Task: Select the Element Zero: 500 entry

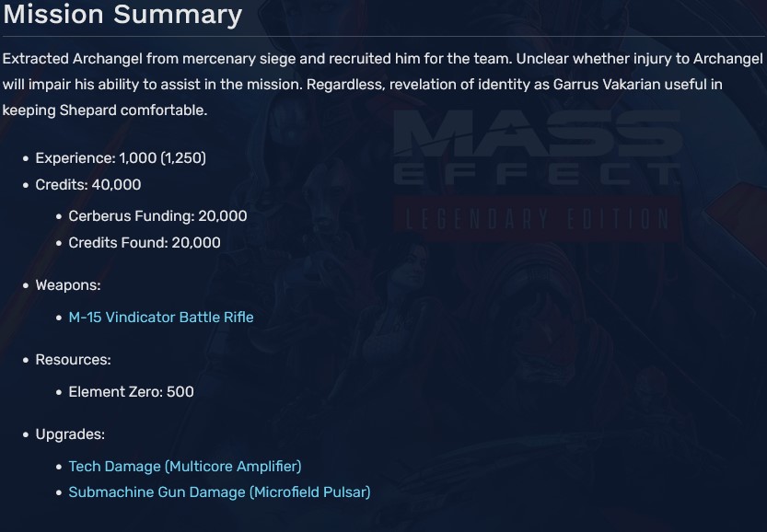Action: (131, 392)
